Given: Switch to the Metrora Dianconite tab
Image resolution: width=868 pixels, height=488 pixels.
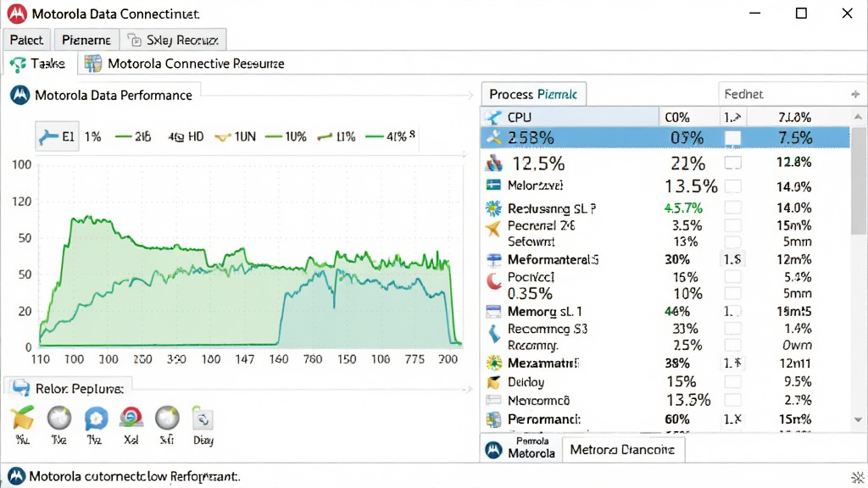Looking at the screenshot, I should [x=622, y=449].
